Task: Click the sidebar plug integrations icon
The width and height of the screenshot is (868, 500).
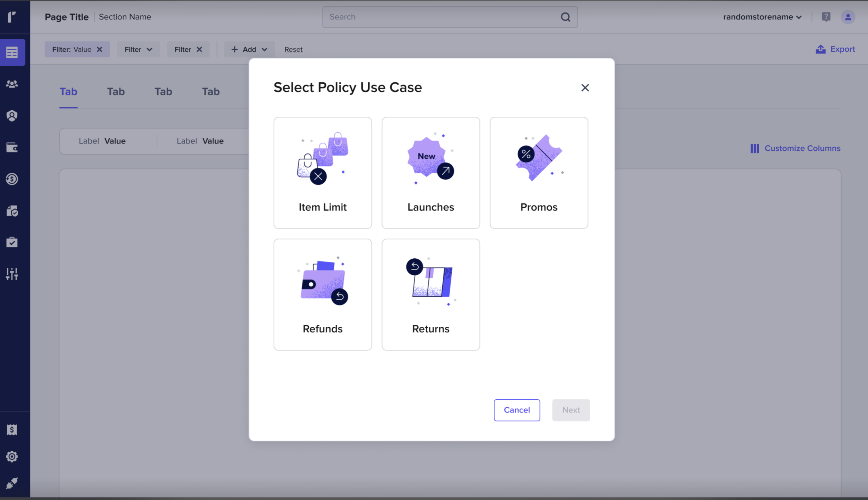Action: tap(12, 483)
